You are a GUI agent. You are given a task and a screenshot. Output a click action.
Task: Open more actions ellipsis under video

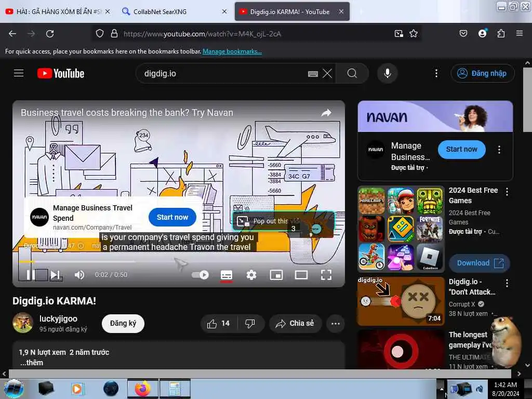[335, 324]
